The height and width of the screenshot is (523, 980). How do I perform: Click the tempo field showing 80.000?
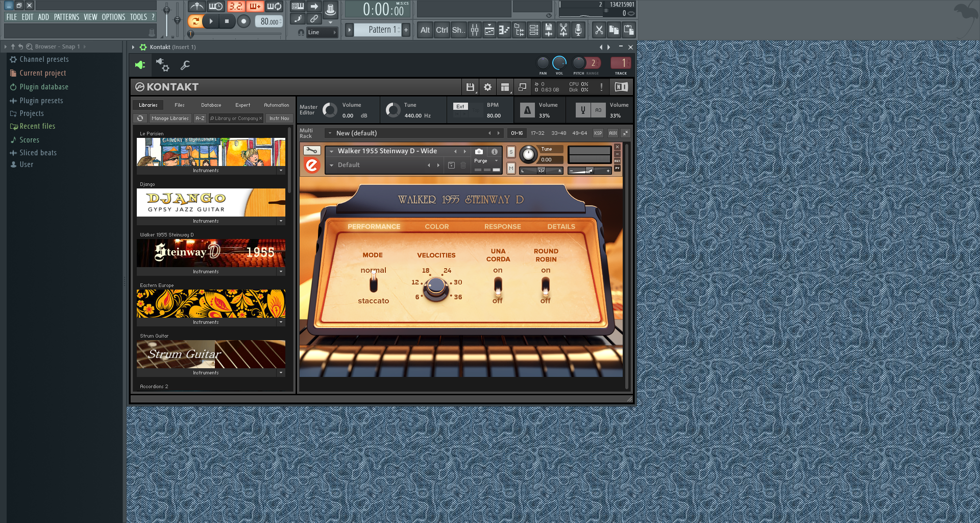tap(269, 21)
